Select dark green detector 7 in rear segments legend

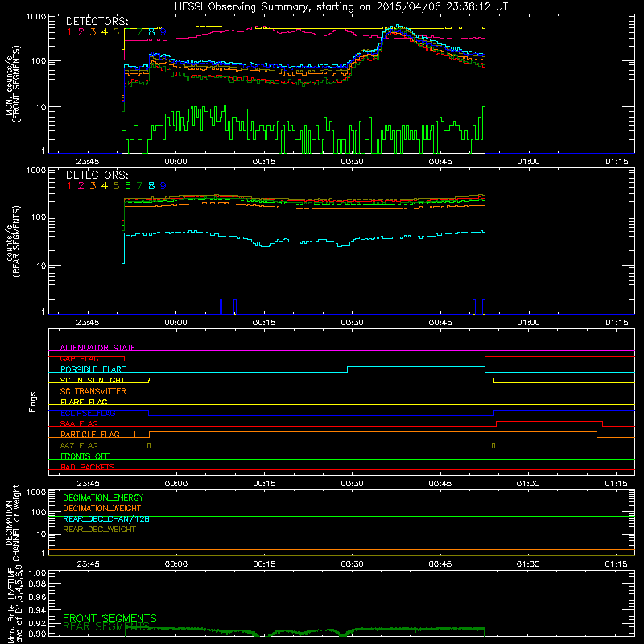(x=139, y=186)
